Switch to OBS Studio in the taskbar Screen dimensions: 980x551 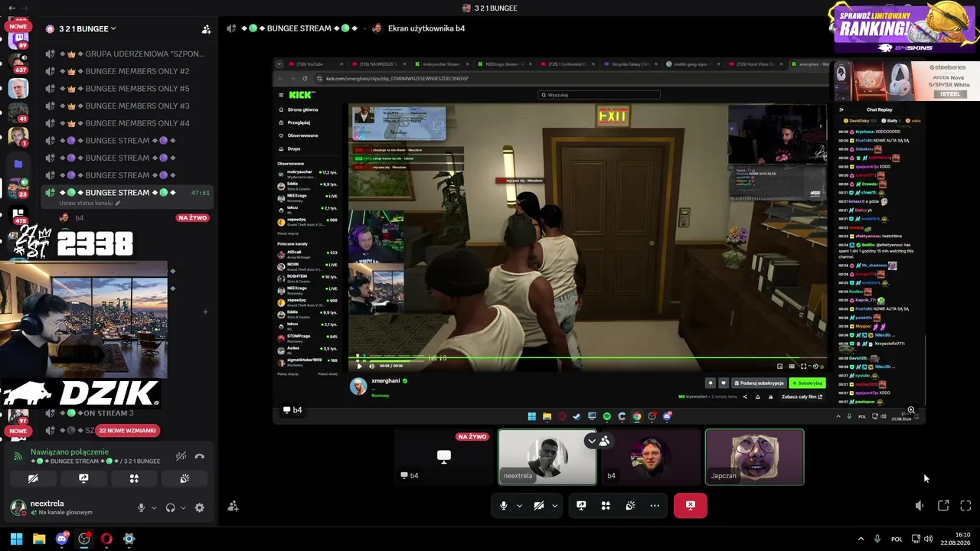point(84,539)
